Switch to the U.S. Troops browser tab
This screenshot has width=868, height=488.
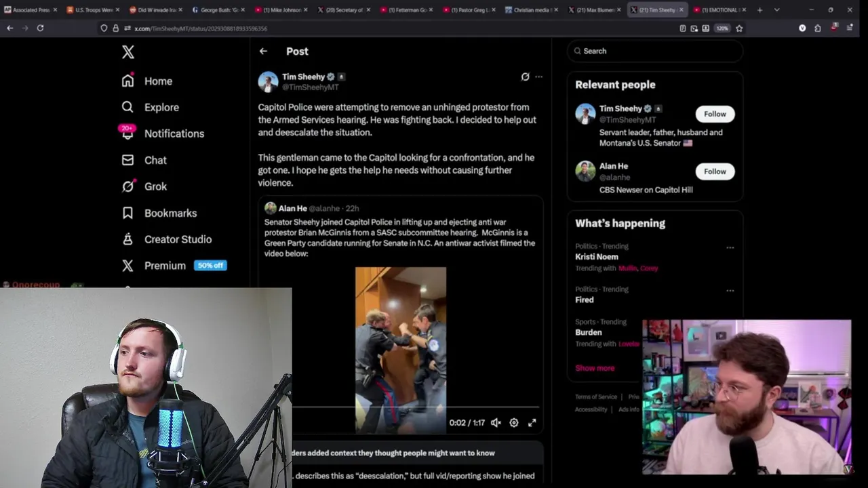94,10
